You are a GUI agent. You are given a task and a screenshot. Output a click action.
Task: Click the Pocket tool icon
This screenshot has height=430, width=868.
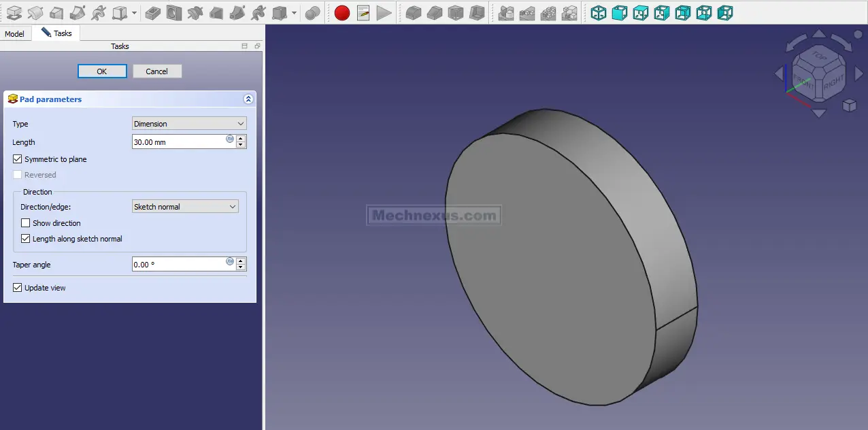153,12
